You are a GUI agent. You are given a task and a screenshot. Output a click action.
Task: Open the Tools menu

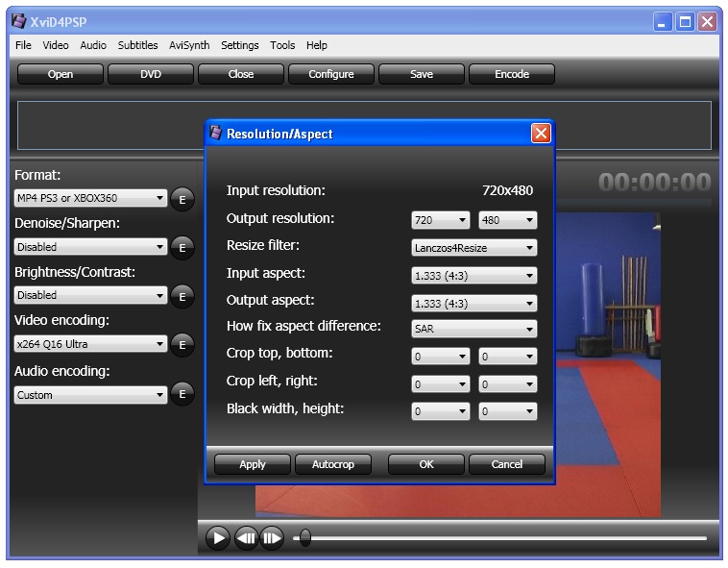(x=282, y=45)
